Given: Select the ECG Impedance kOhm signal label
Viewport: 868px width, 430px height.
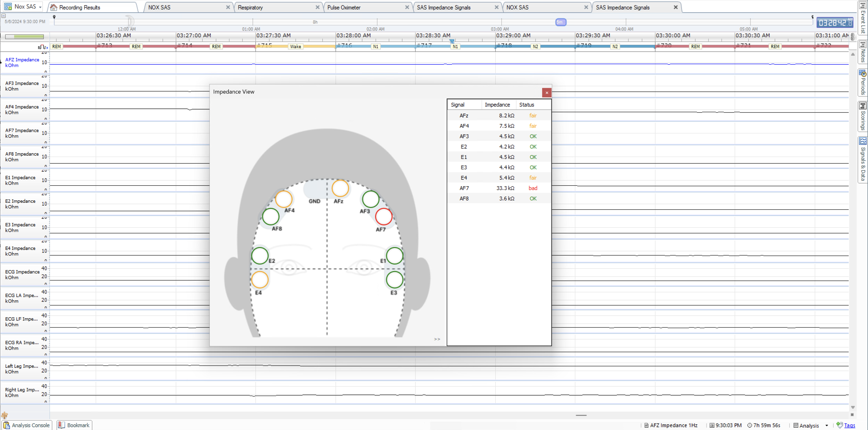Looking at the screenshot, I should click(22, 275).
